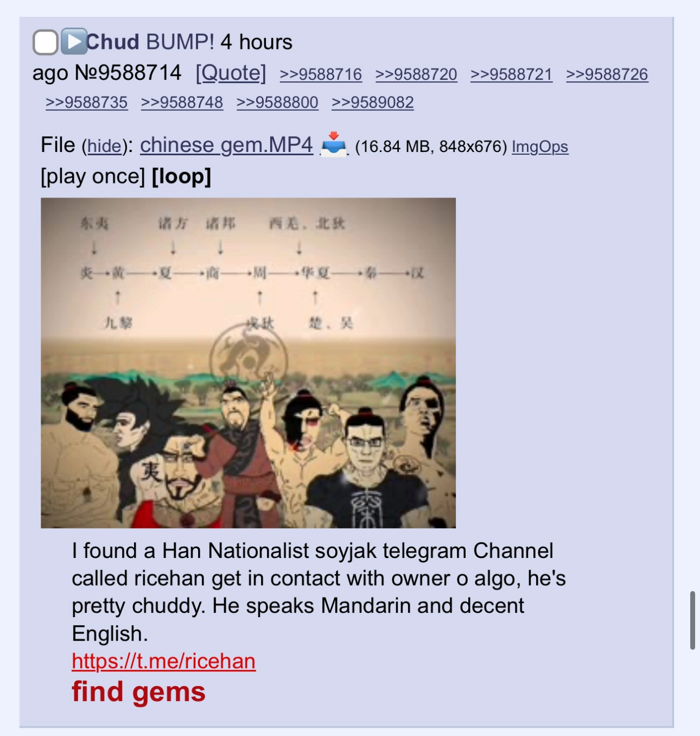The image size is (700, 736).
Task: Follow reply link >>9589082
Action: point(373,103)
